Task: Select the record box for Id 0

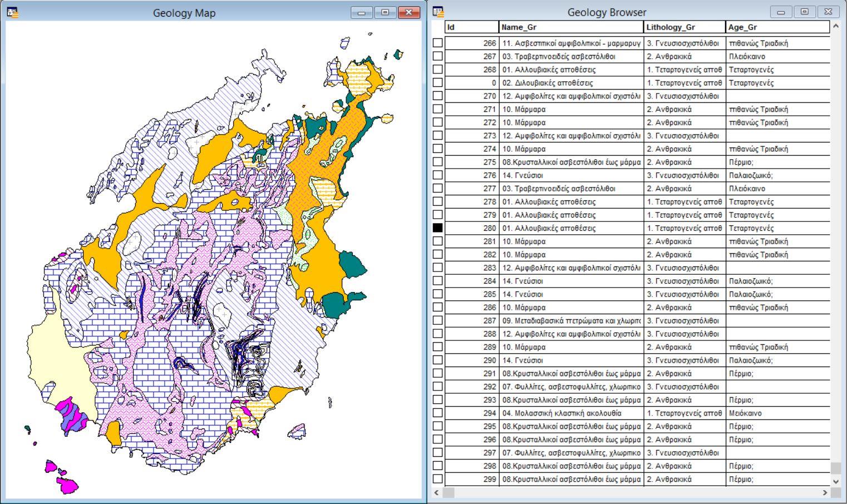Action: tap(438, 82)
